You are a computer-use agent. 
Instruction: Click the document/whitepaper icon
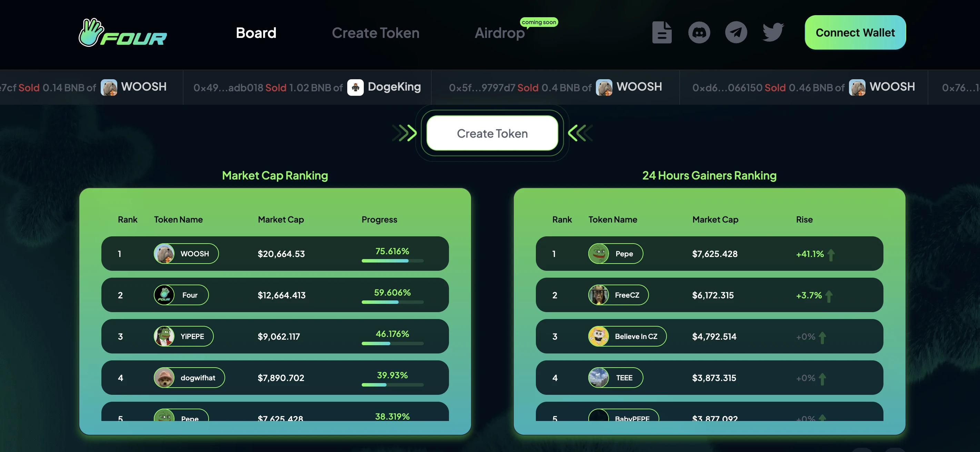point(661,32)
